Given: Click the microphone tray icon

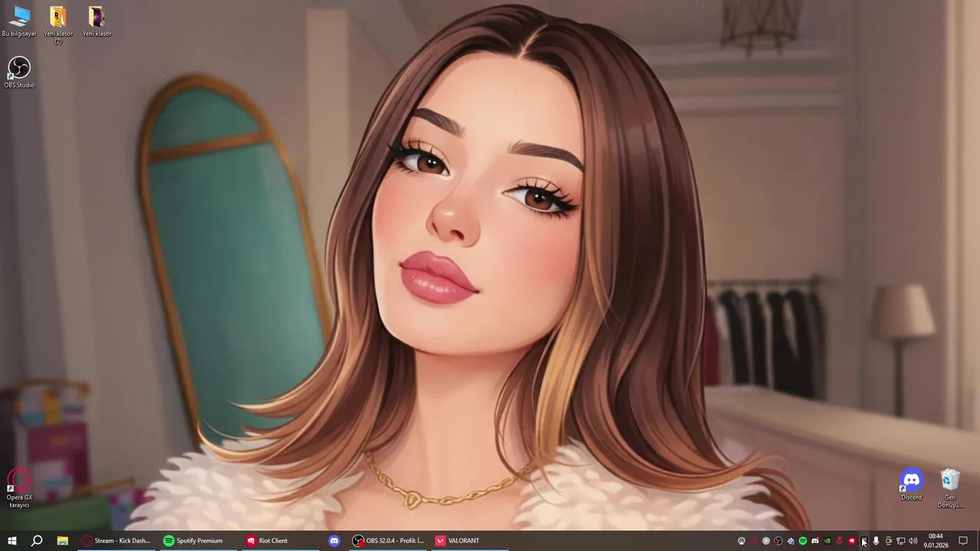Looking at the screenshot, I should (x=876, y=541).
